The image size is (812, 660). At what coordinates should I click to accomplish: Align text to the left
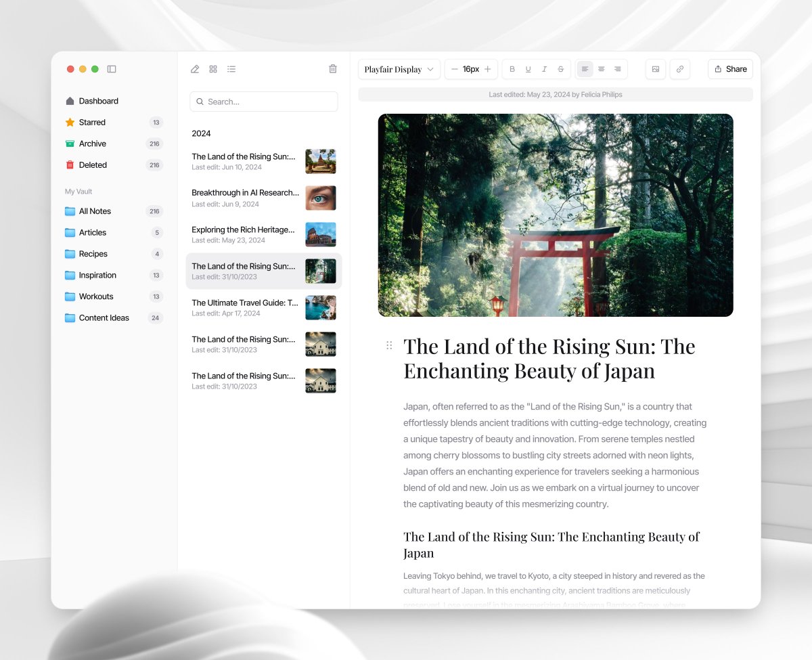585,69
